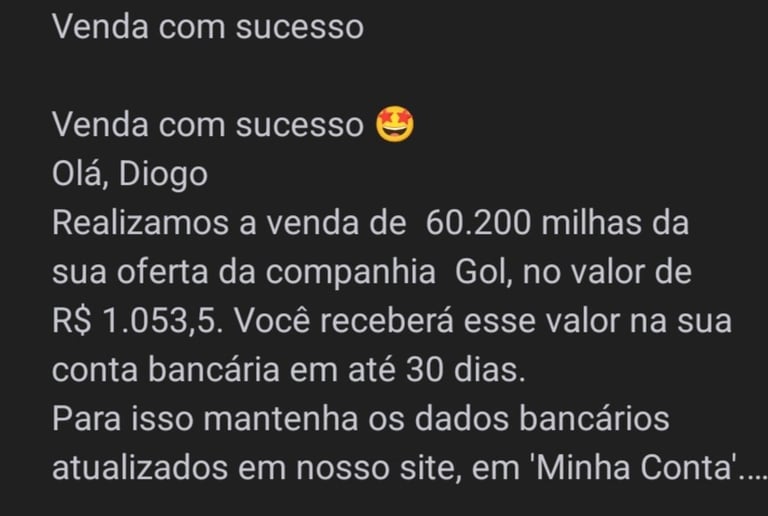
Task: Click the word 'atualizados'
Action: pos(140,468)
